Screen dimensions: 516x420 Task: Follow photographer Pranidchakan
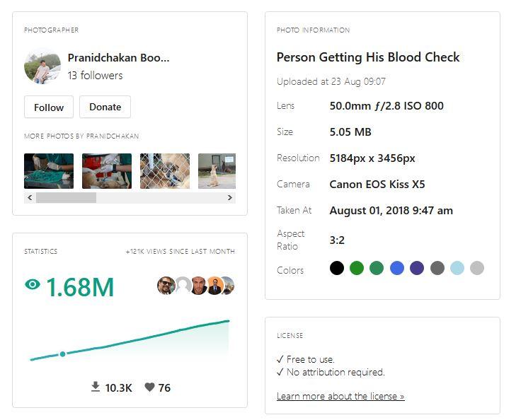point(49,107)
